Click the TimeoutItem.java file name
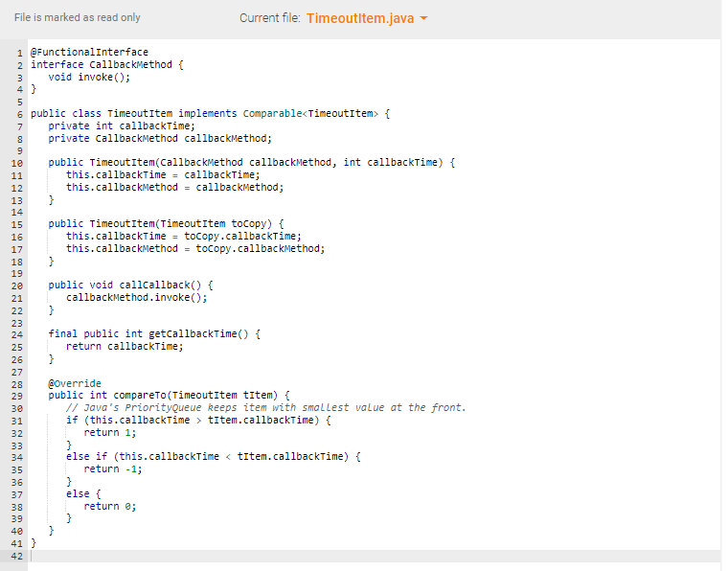Viewport: 728px width, 571px height. point(360,18)
